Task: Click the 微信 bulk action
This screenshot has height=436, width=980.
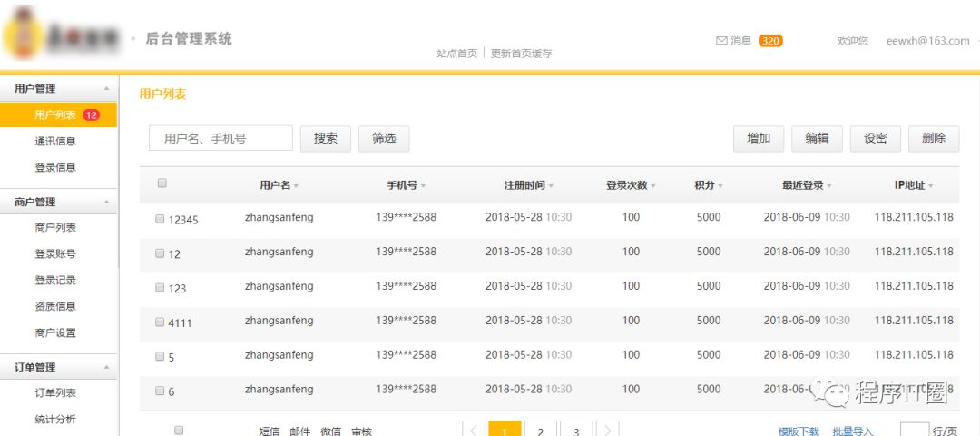Action: click(330, 431)
